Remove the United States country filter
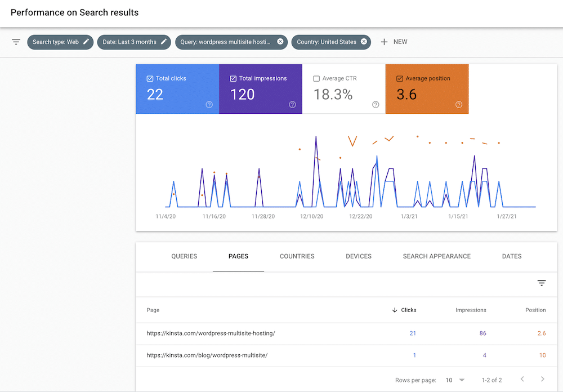The height and width of the screenshot is (392, 563). coord(364,41)
